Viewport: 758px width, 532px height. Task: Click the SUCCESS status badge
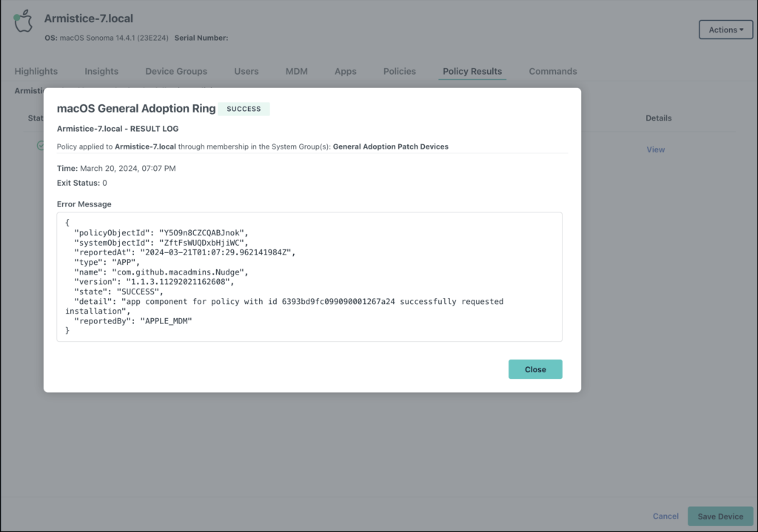tap(244, 108)
